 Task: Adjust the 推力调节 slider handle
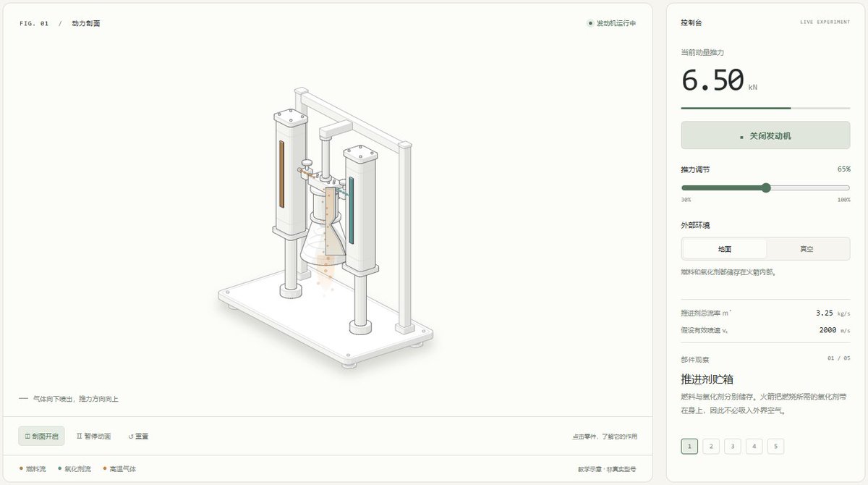coord(766,188)
